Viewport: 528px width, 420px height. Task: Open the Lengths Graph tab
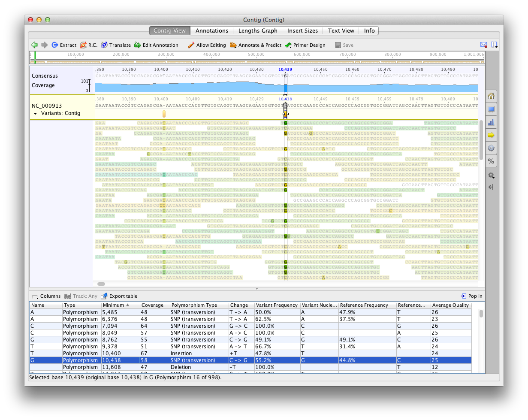[x=258, y=30]
